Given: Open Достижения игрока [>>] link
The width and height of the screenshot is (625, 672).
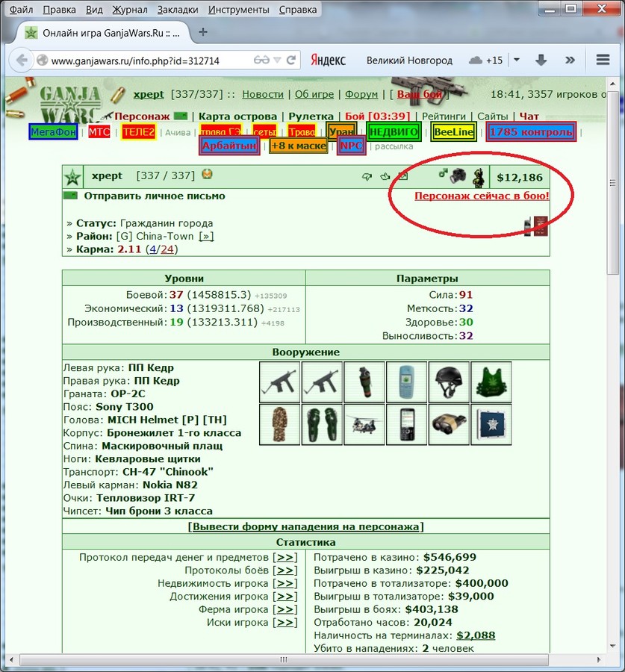Looking at the screenshot, I should pos(285,596).
